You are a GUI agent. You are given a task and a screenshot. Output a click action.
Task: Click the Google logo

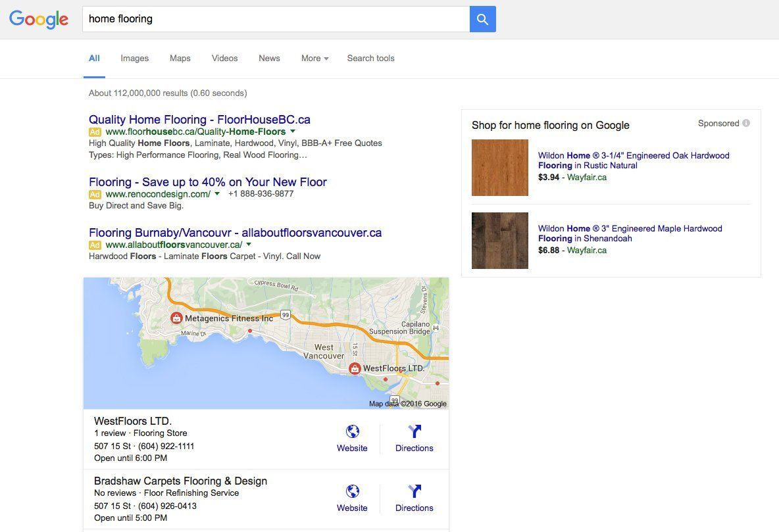[39, 19]
